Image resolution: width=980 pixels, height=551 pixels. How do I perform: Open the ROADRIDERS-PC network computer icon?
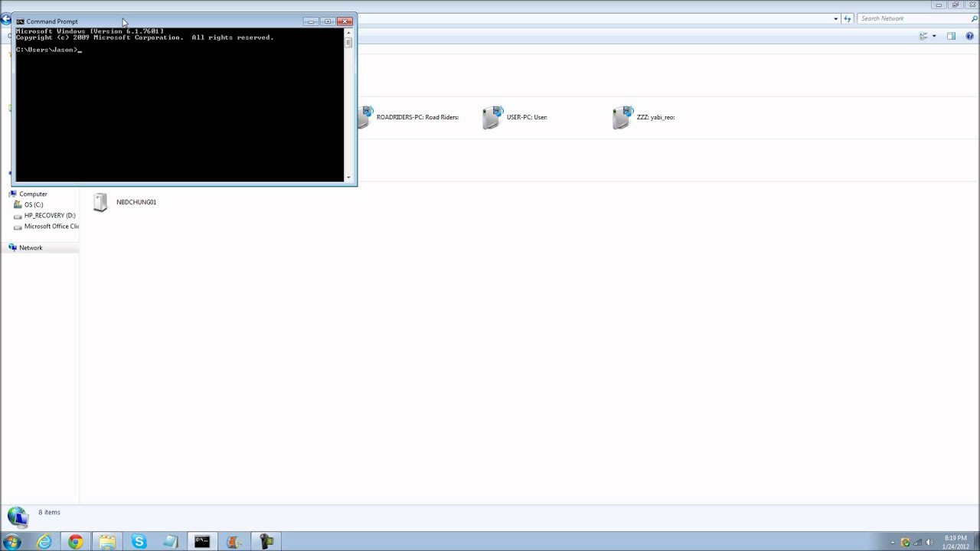[364, 117]
